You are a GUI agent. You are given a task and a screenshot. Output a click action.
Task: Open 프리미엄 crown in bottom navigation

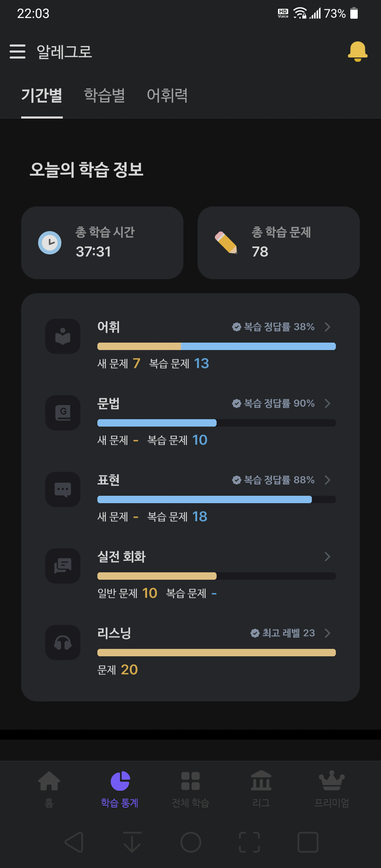(332, 789)
